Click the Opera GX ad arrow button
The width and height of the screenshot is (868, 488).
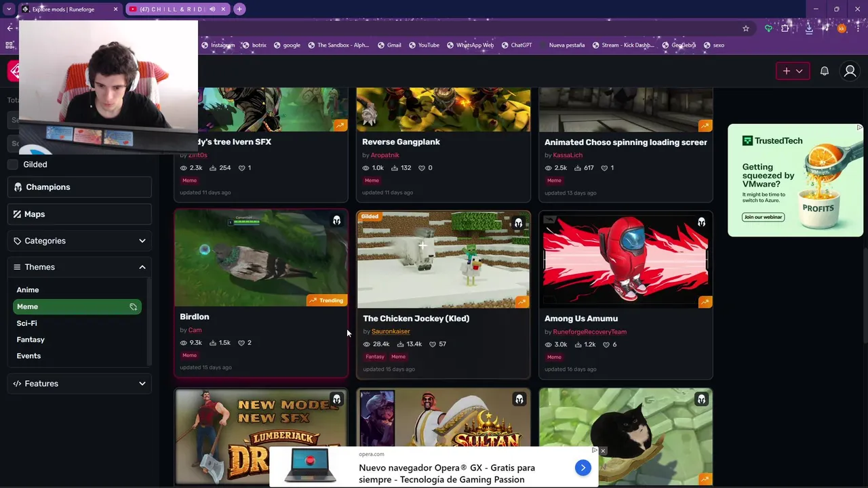(x=583, y=468)
